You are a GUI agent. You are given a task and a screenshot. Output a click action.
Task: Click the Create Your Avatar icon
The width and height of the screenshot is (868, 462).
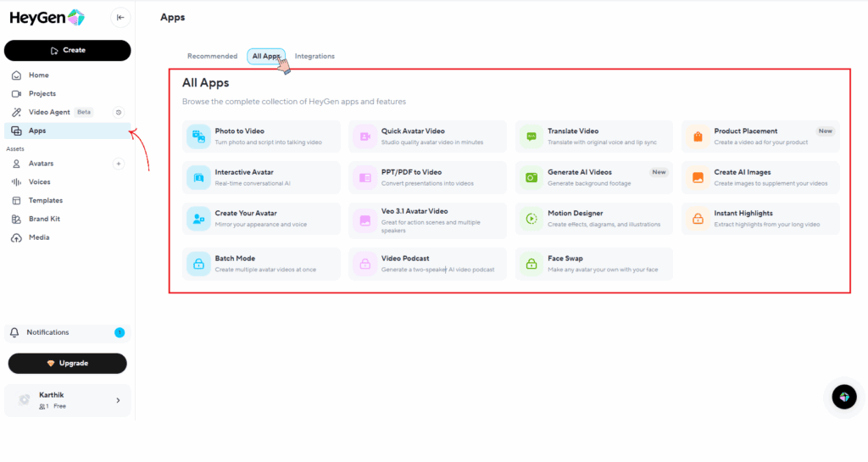point(198,219)
